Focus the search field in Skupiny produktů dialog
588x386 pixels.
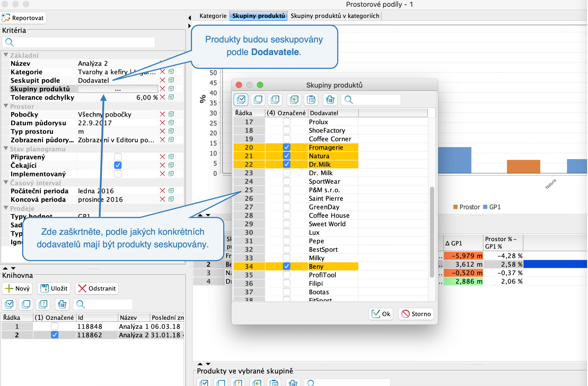371,100
